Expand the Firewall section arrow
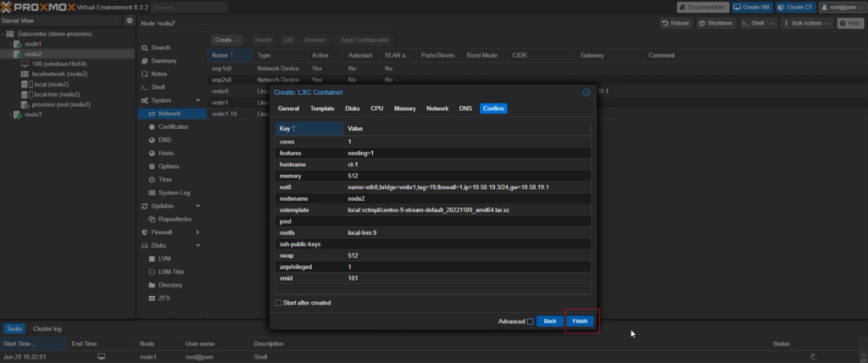868x363 pixels. pos(198,232)
